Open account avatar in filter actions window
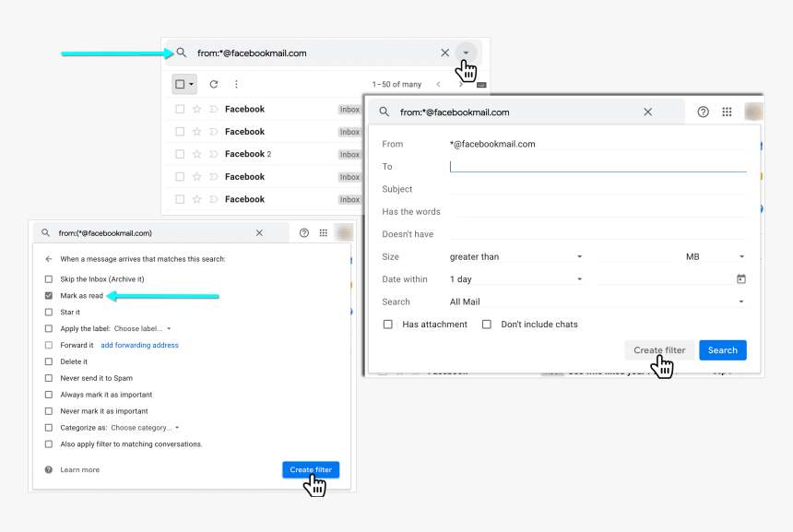 pos(345,232)
